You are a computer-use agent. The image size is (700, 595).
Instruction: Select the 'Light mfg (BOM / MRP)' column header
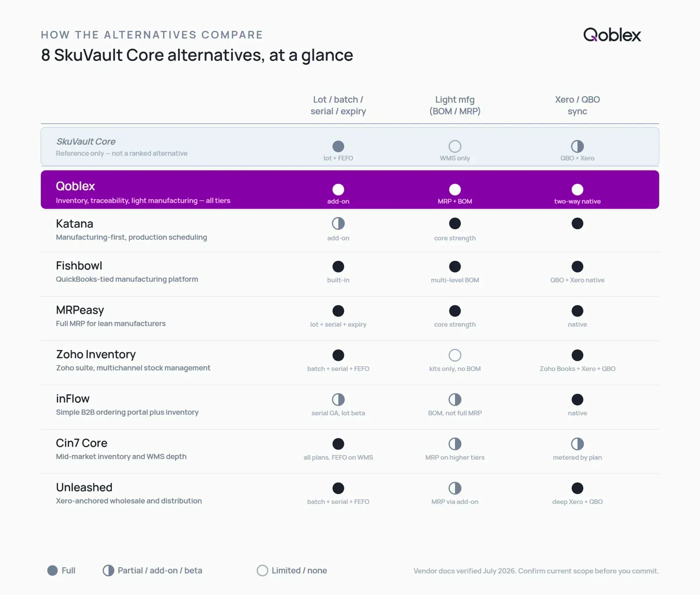(x=455, y=105)
